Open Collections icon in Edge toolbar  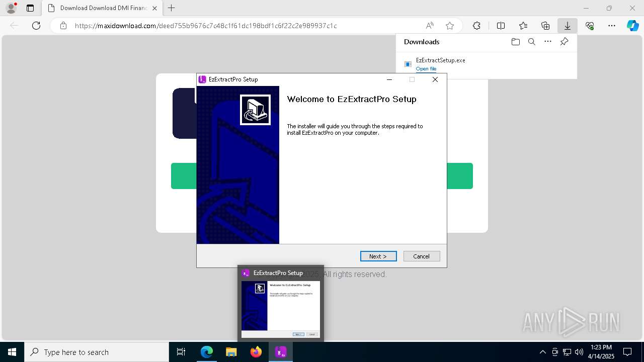pyautogui.click(x=545, y=26)
